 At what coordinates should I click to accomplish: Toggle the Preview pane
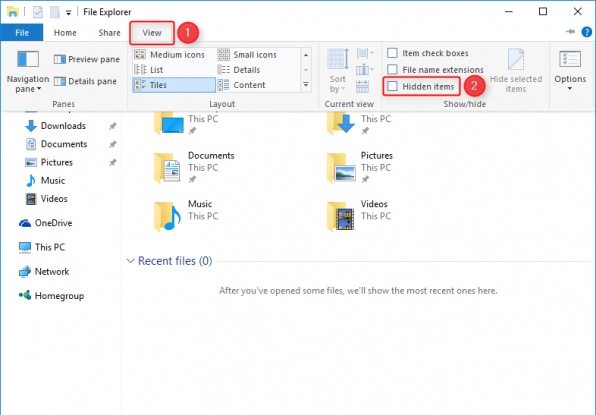pyautogui.click(x=87, y=59)
